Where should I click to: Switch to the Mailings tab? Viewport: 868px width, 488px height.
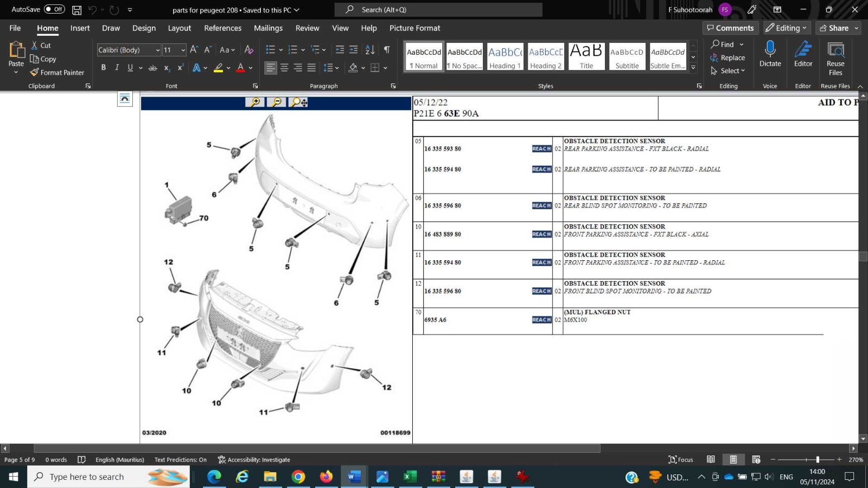point(268,28)
